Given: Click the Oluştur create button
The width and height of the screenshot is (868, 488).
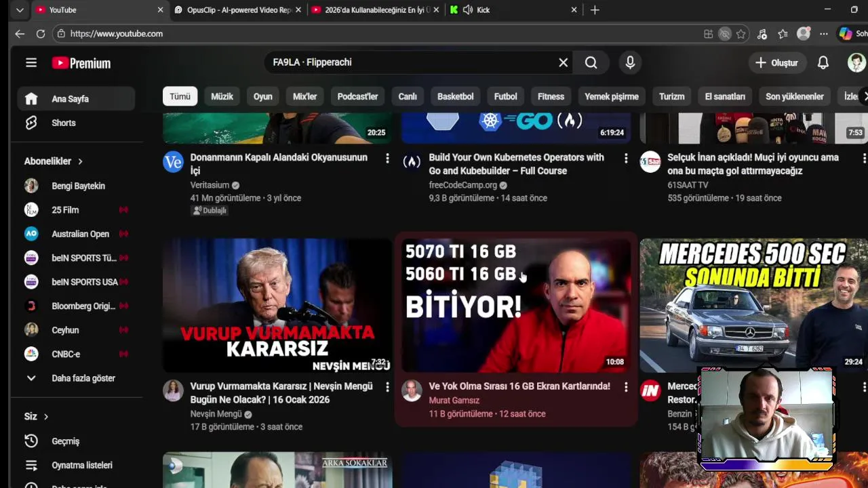Looking at the screenshot, I should click(777, 62).
